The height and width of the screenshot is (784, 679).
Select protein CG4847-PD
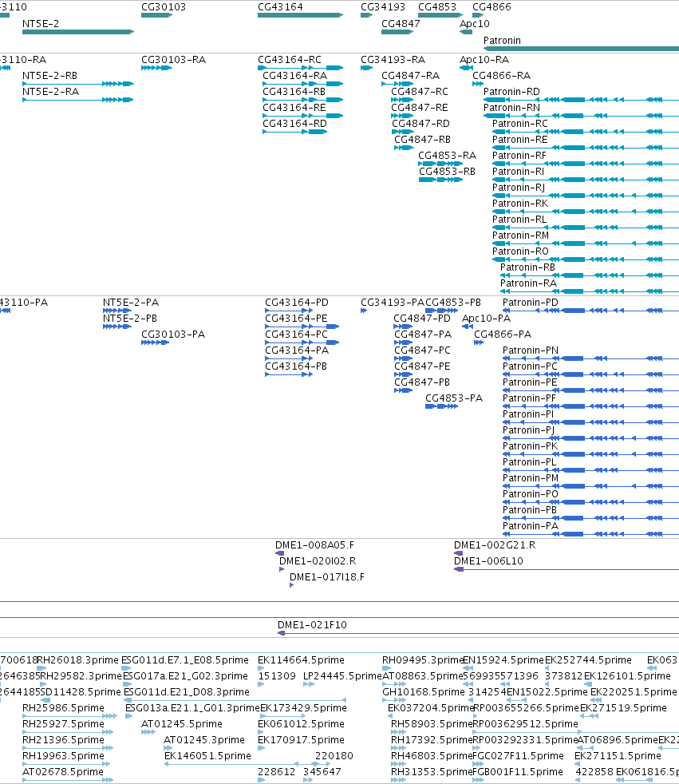click(x=422, y=319)
